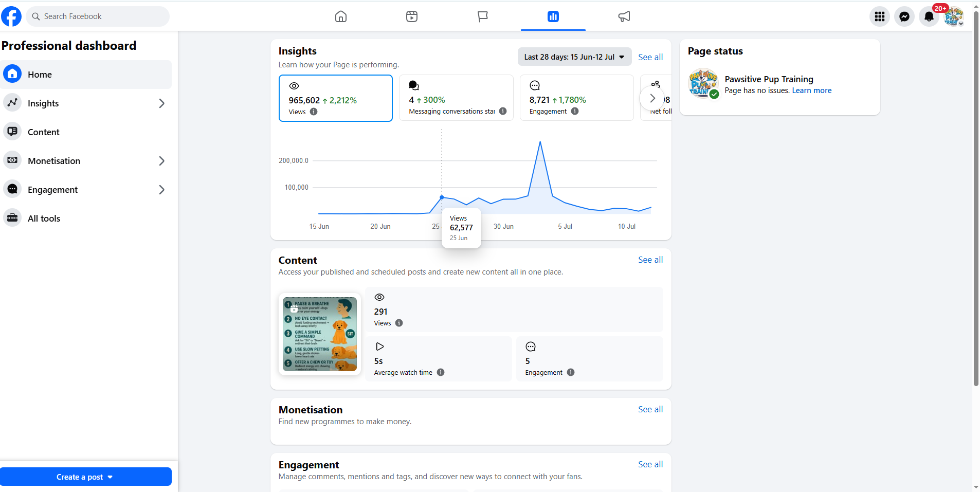Click the Facebook logo
Image resolution: width=980 pixels, height=492 pixels.
(11, 16)
